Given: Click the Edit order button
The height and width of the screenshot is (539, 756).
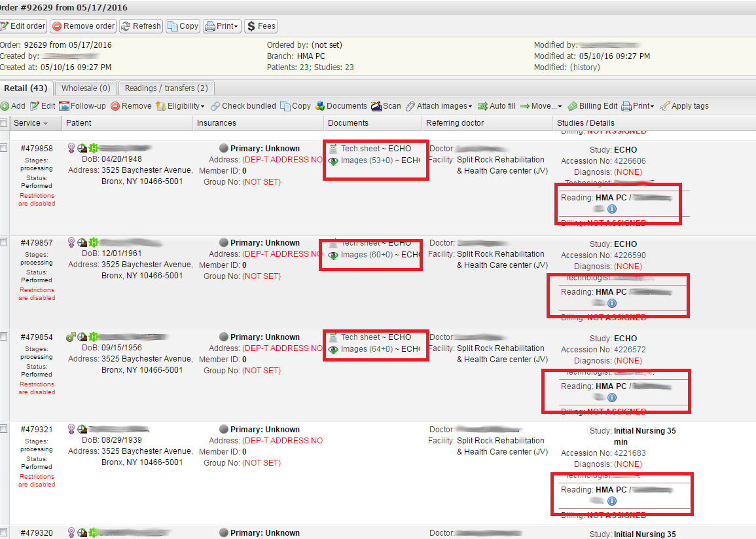Looking at the screenshot, I should click(23, 26).
